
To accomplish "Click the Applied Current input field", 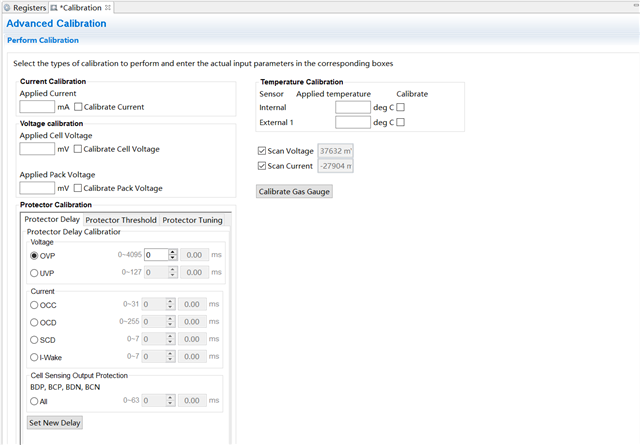I will point(37,107).
